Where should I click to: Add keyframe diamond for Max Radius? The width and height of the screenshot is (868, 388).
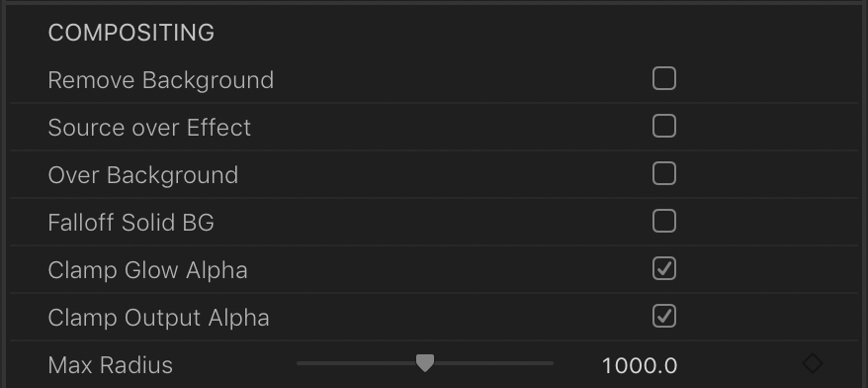coord(812,363)
